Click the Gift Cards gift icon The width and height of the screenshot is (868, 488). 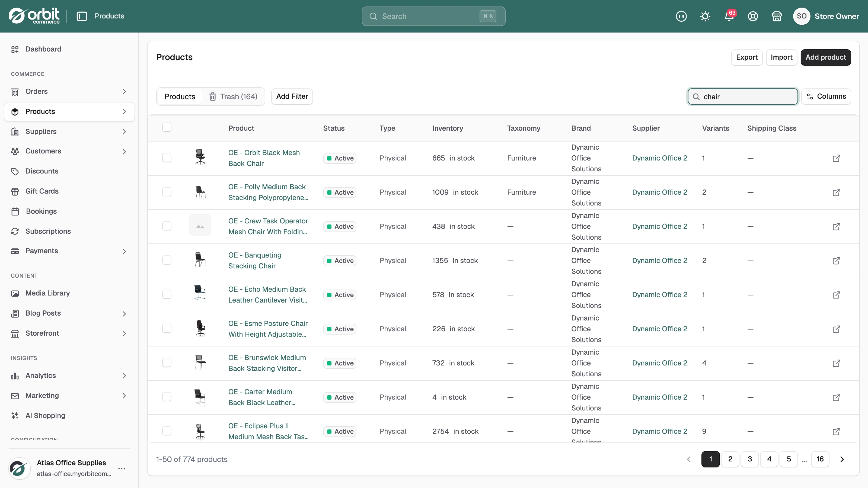click(15, 191)
